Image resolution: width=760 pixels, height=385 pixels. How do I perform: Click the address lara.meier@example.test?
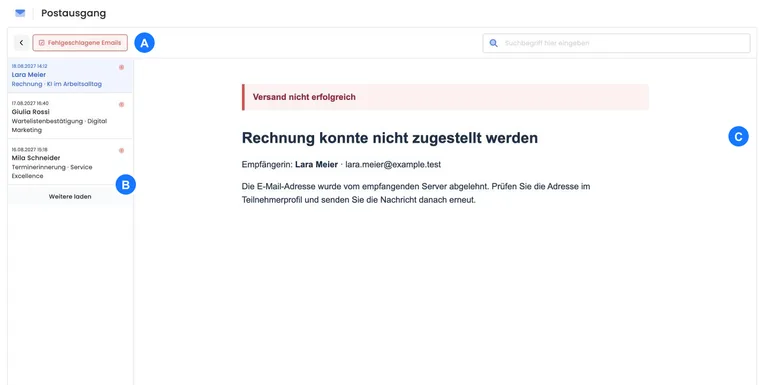(393, 164)
